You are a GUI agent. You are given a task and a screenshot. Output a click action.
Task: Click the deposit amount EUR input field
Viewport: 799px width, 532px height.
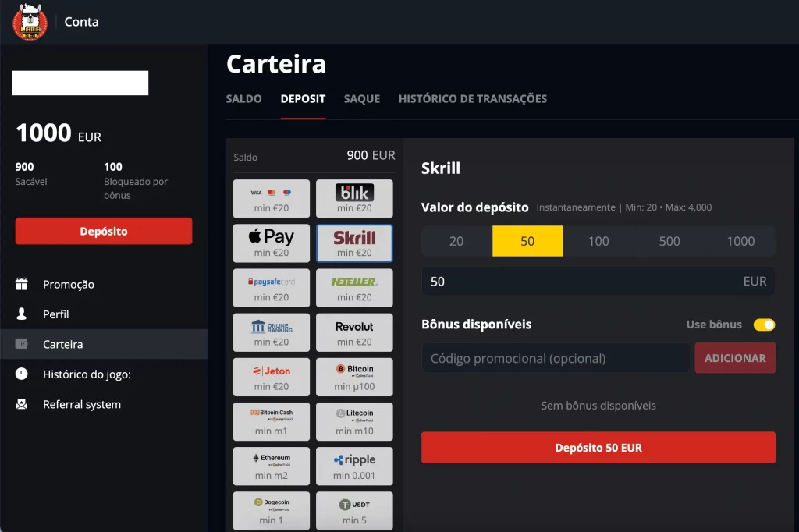click(598, 282)
